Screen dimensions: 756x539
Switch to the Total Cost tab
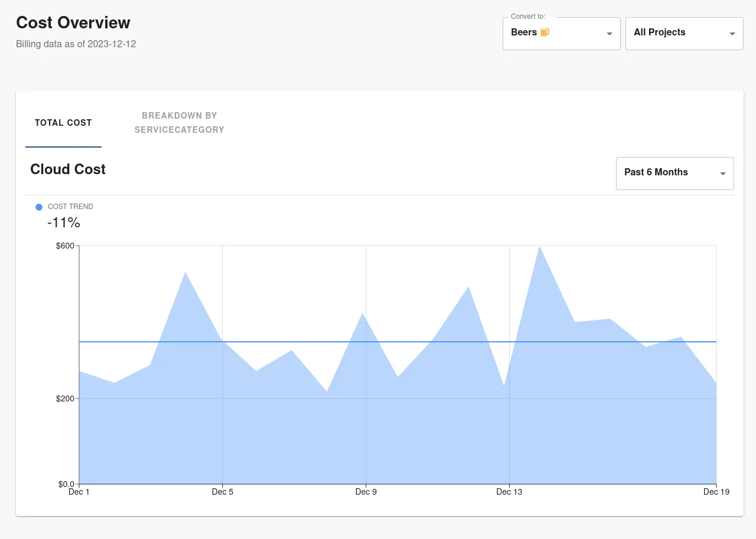63,123
